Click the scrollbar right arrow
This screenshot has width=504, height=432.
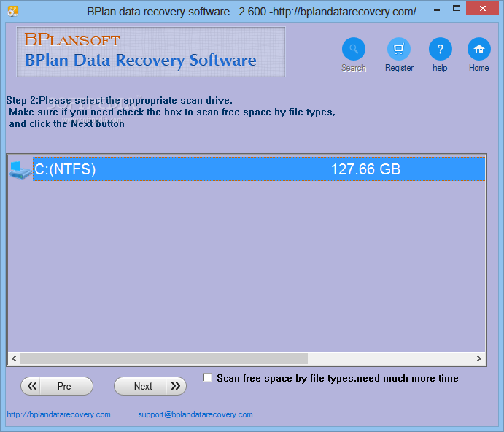tap(479, 358)
